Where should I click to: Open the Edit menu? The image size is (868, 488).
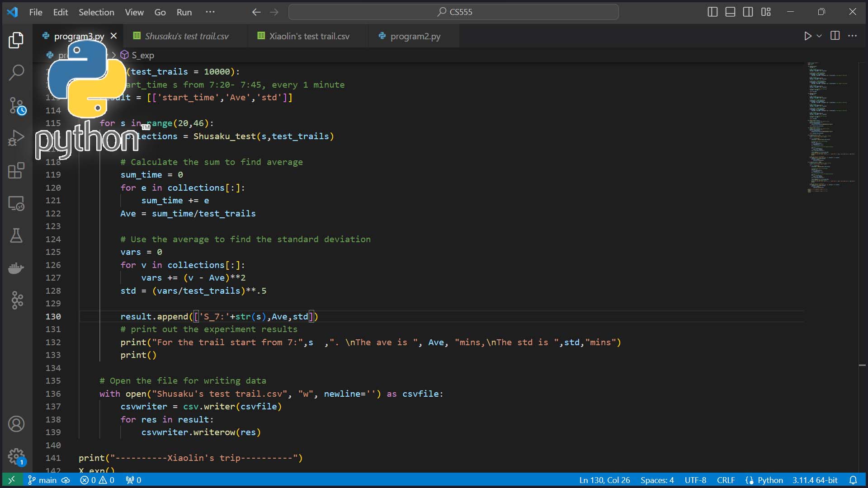tap(60, 12)
